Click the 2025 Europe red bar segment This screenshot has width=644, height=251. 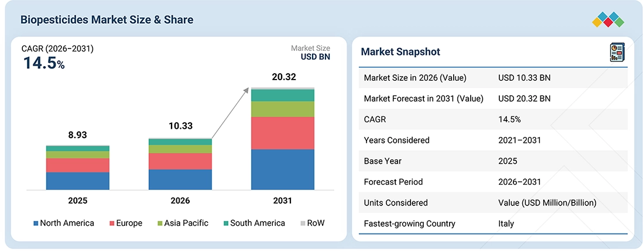coord(78,165)
